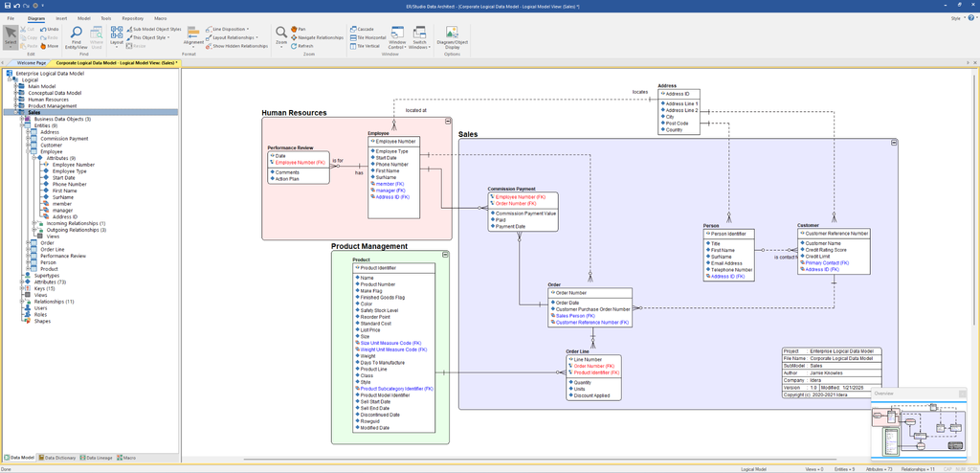This screenshot has height=473, width=980.
Task: Select the Order Line entity in tree
Action: [53, 250]
